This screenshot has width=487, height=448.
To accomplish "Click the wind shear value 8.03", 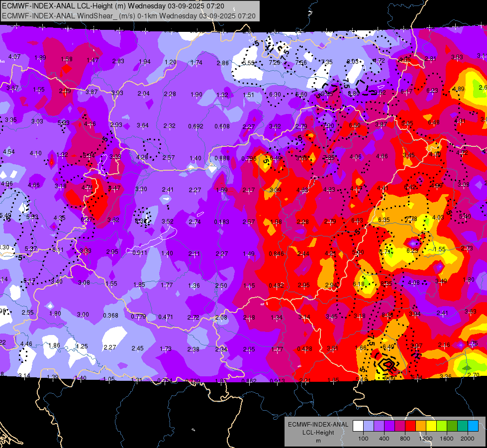I will point(353,62).
